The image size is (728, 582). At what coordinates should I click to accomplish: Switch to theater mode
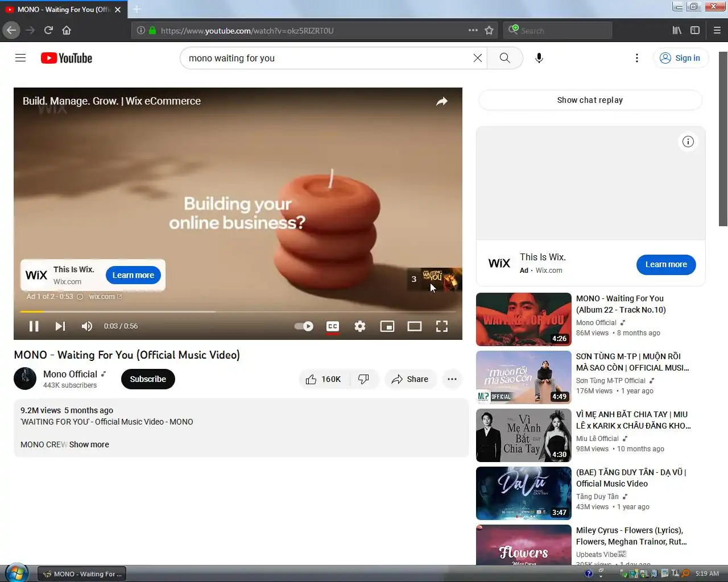tap(415, 326)
